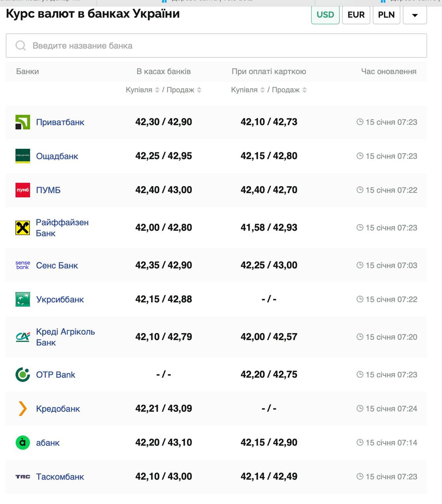442x504 pixels.
Task: Click the Приватбанк logo icon
Action: click(x=22, y=122)
